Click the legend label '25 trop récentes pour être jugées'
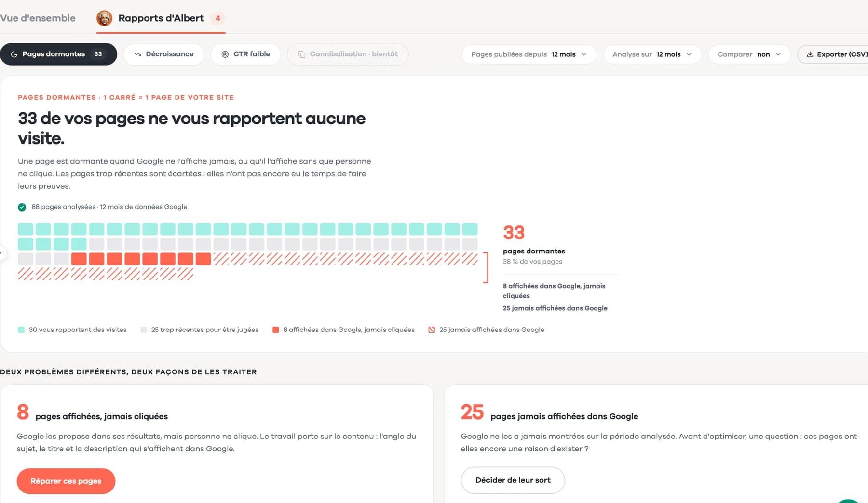This screenshot has height=503, width=868. pyautogui.click(x=205, y=330)
